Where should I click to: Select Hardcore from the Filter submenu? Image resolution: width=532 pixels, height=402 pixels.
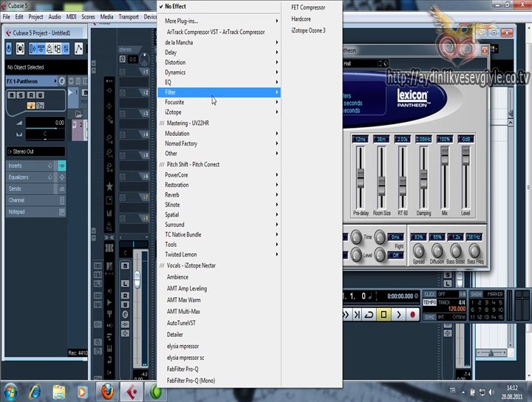301,18
